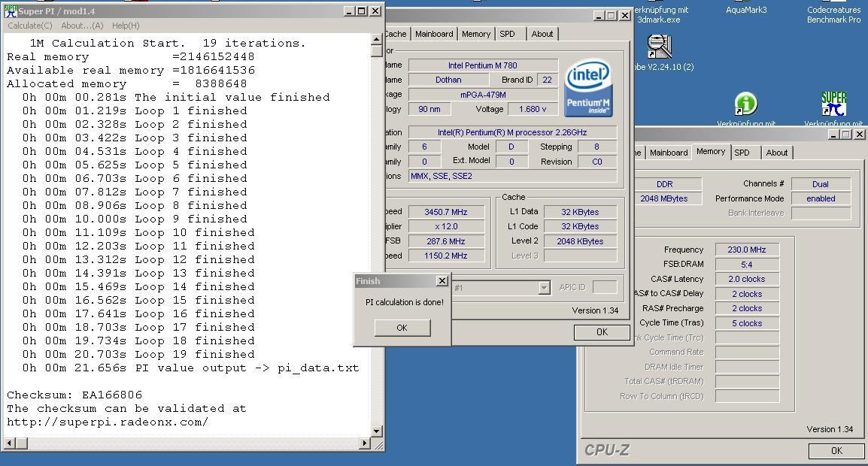868x466 pixels.
Task: Click the bus speed value 1150.2 MHz
Action: 445,256
